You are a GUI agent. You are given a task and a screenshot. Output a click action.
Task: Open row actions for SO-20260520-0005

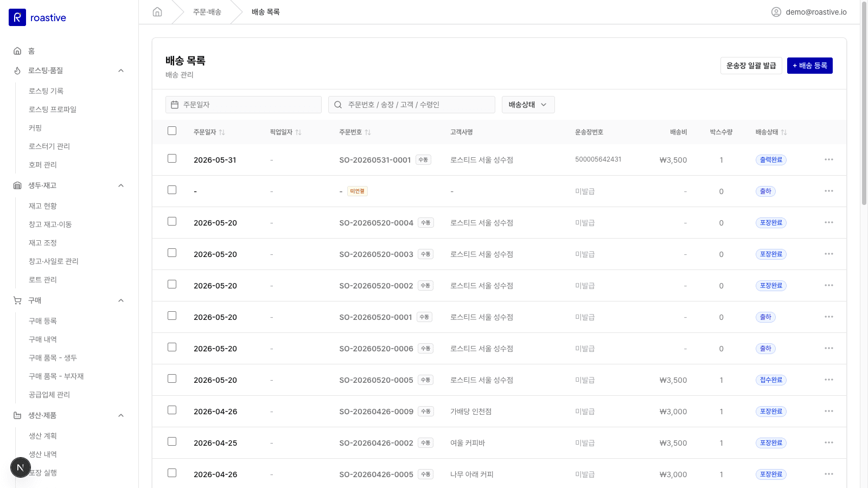pos(829,380)
